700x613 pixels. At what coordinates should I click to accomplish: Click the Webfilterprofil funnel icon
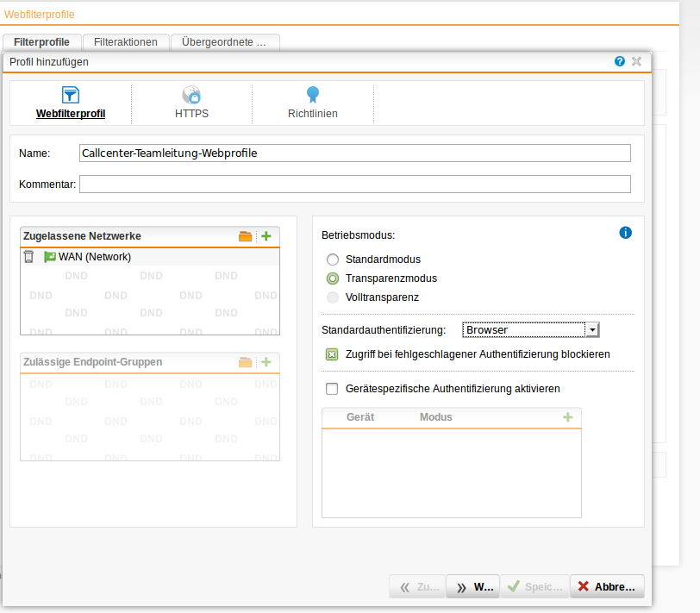(x=71, y=95)
